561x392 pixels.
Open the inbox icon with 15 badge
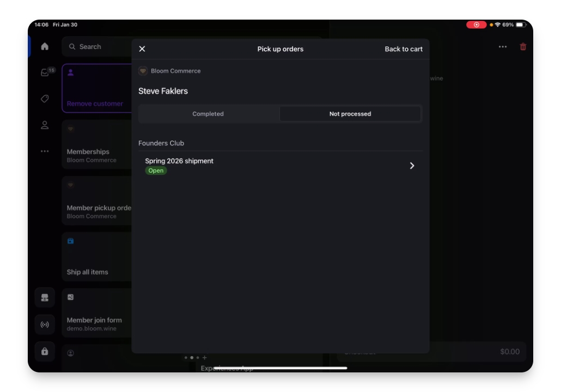45,72
